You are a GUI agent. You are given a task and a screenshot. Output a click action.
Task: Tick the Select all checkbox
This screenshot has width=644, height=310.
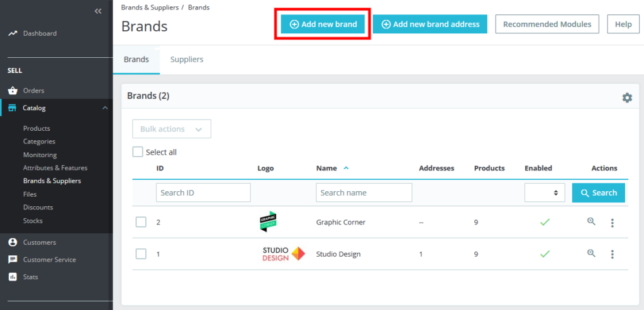tap(138, 152)
